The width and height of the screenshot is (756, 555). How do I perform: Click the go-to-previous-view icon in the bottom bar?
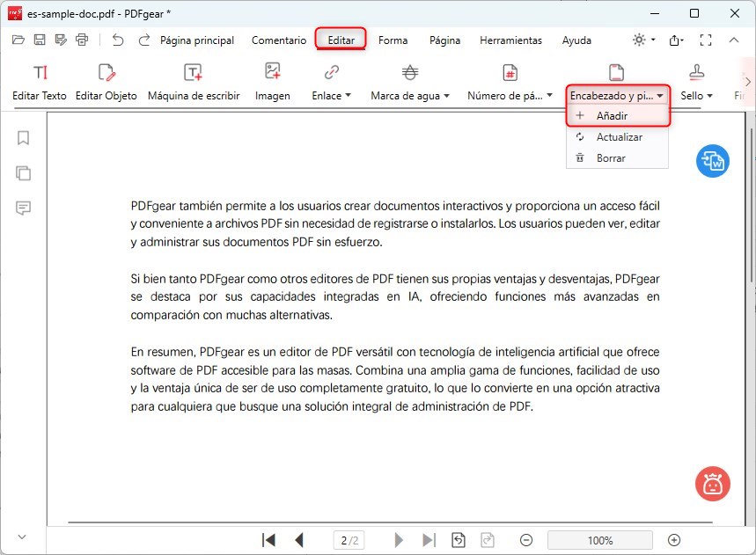[459, 540]
